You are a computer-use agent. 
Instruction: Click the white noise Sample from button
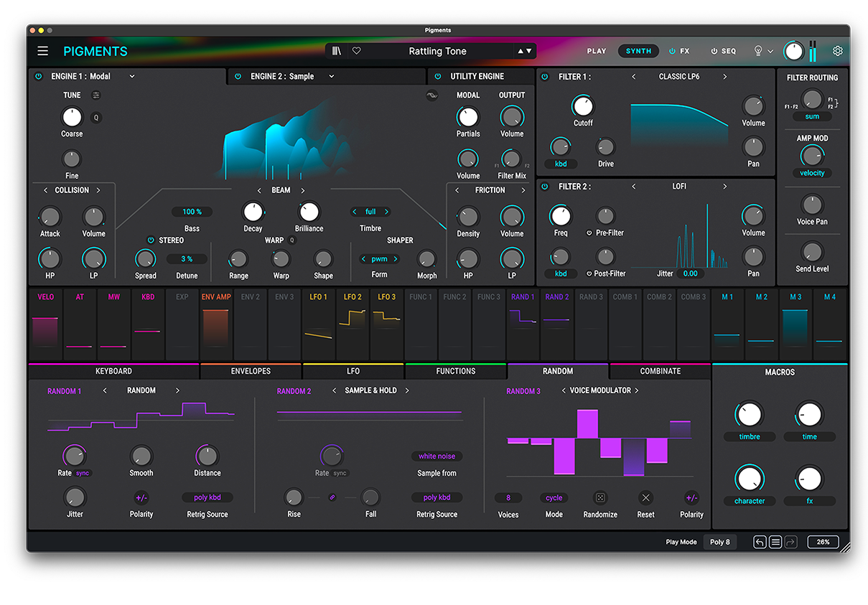tap(437, 456)
